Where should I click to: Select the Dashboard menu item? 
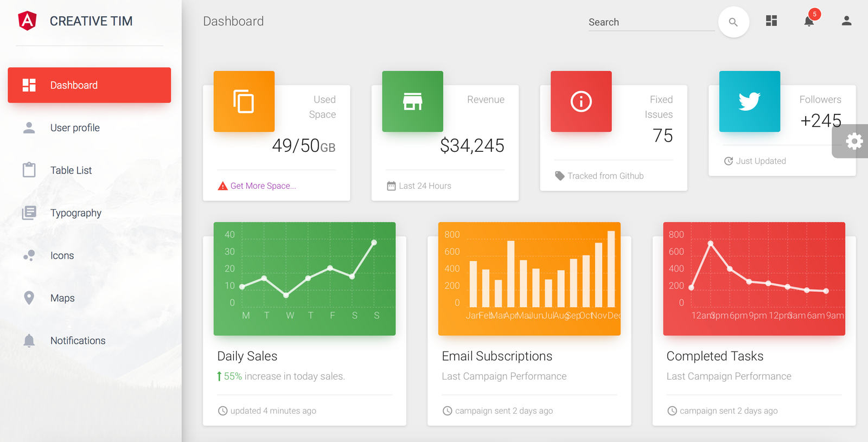pos(90,85)
